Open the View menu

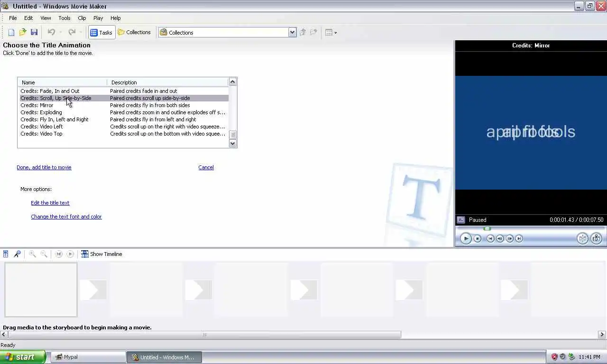(x=46, y=18)
